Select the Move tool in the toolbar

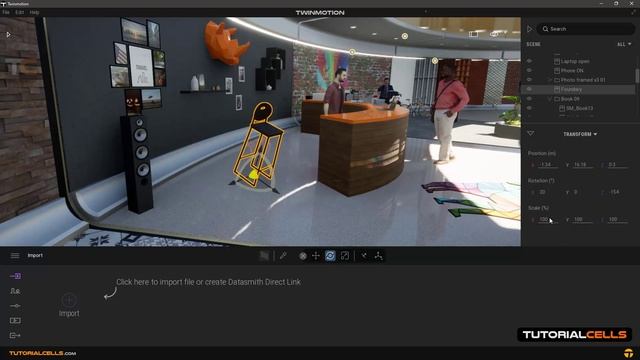[x=316, y=256]
